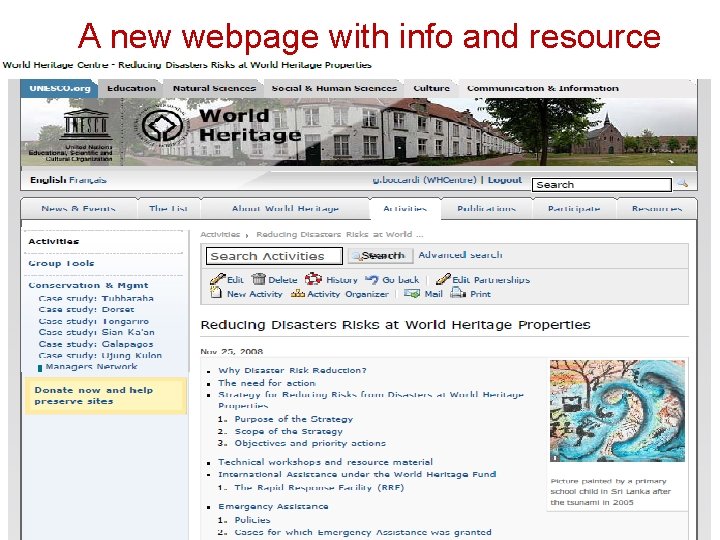Open Case study: Ujung Kulon
This screenshot has height=540, width=720.
pos(100,355)
